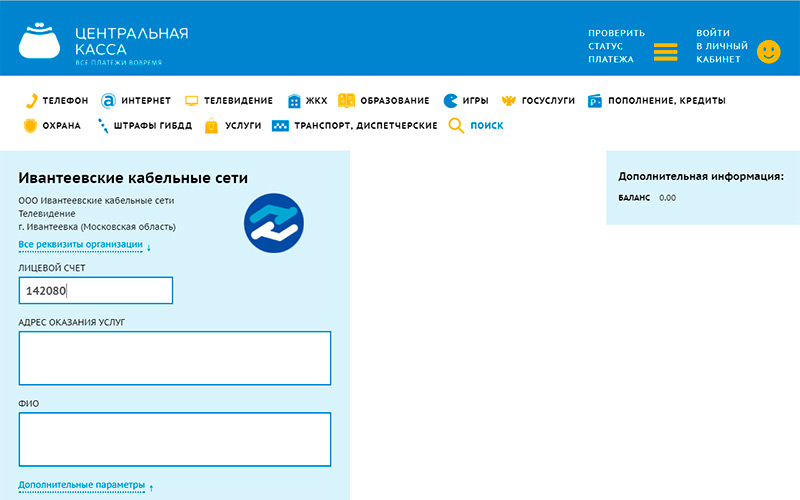The height and width of the screenshot is (500, 800).
Task: Select the Охрана category
Action: click(62, 126)
